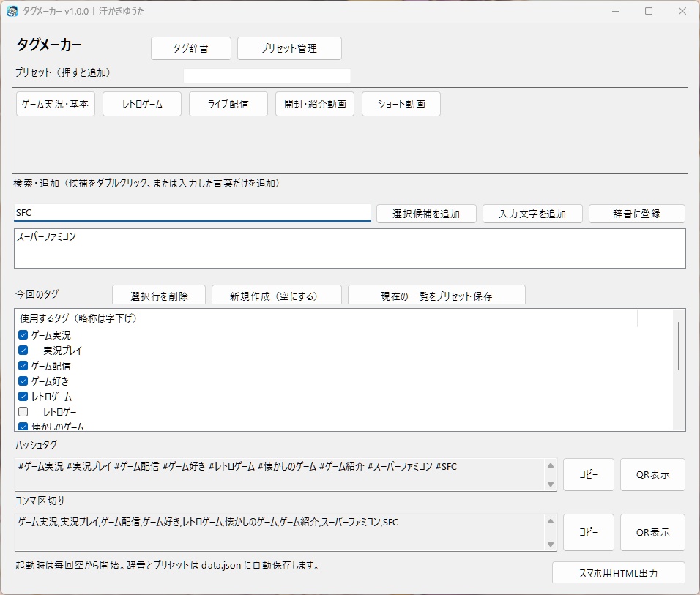
Task: Click the app icon in title bar
Action: [x=12, y=11]
